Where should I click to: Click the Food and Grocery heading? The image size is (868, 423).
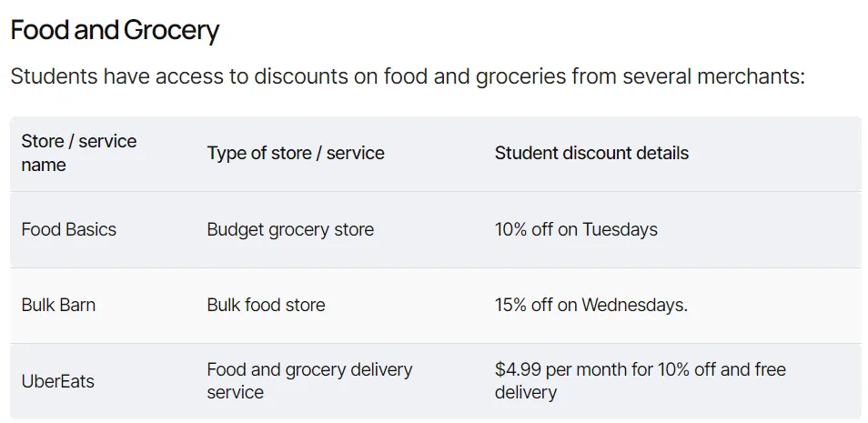(x=116, y=31)
